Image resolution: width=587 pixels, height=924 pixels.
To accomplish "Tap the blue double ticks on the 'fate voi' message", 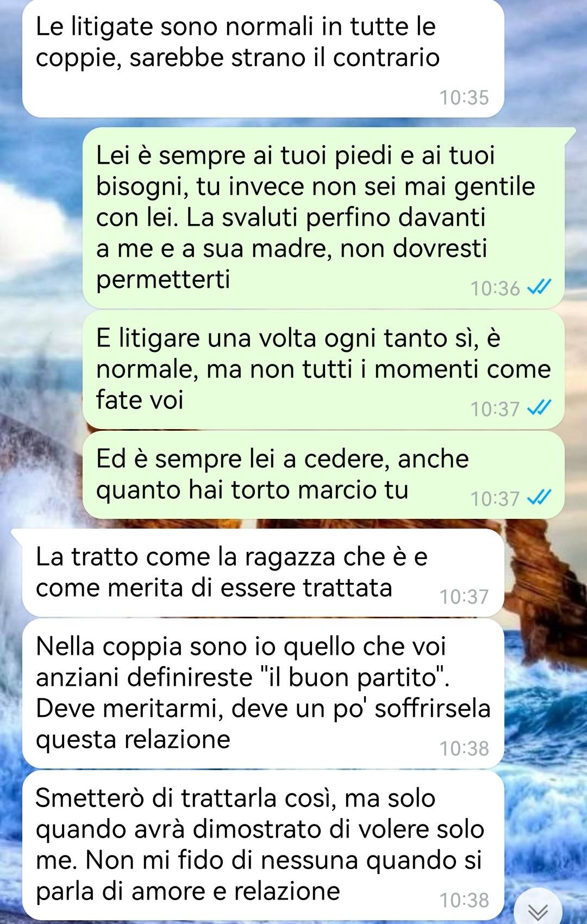I will click(x=540, y=408).
